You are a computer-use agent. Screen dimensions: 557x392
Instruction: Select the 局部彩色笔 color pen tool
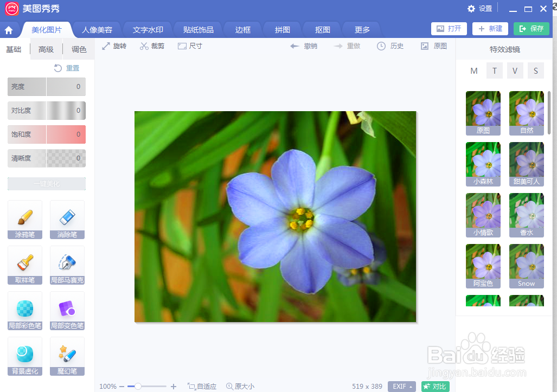[25, 311]
